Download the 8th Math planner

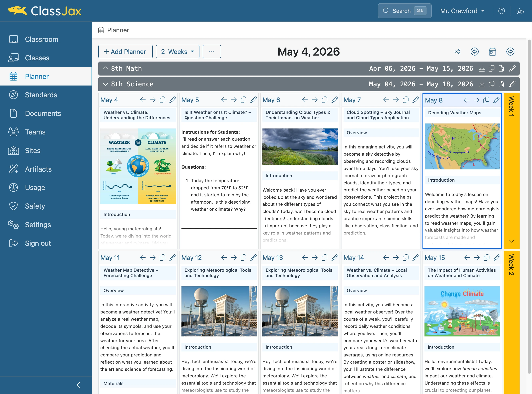(x=482, y=69)
